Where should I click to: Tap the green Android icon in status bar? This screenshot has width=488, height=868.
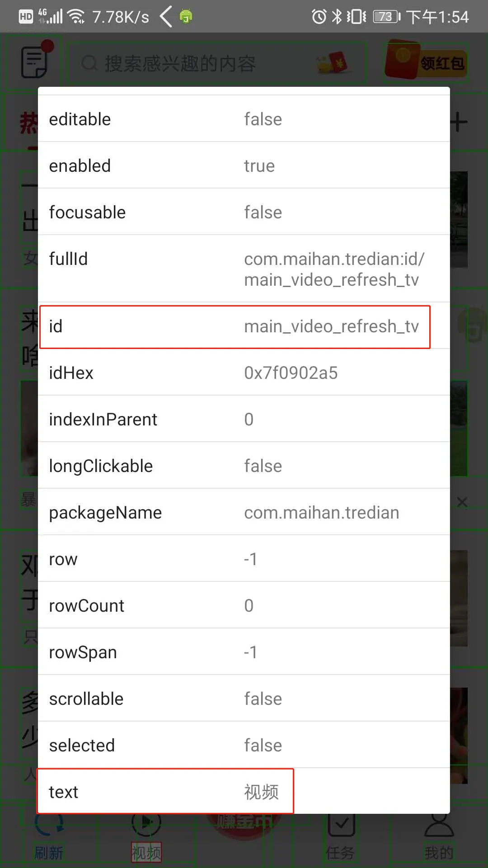coord(186,17)
